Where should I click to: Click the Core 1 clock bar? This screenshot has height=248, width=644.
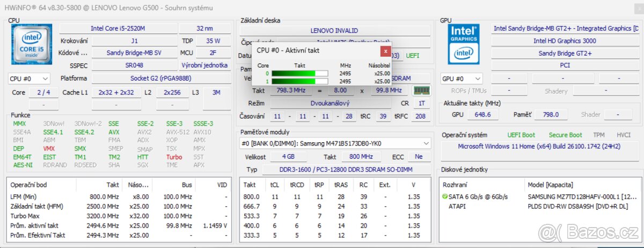tap(299, 82)
